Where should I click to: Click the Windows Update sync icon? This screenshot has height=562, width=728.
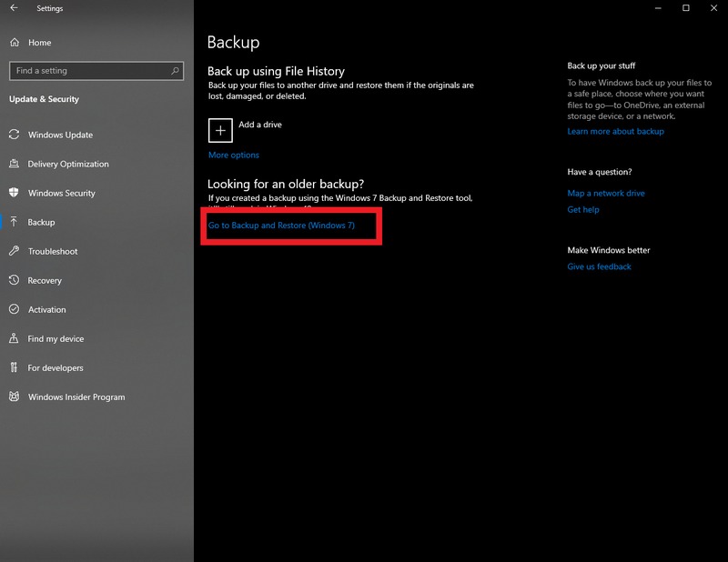coord(14,135)
